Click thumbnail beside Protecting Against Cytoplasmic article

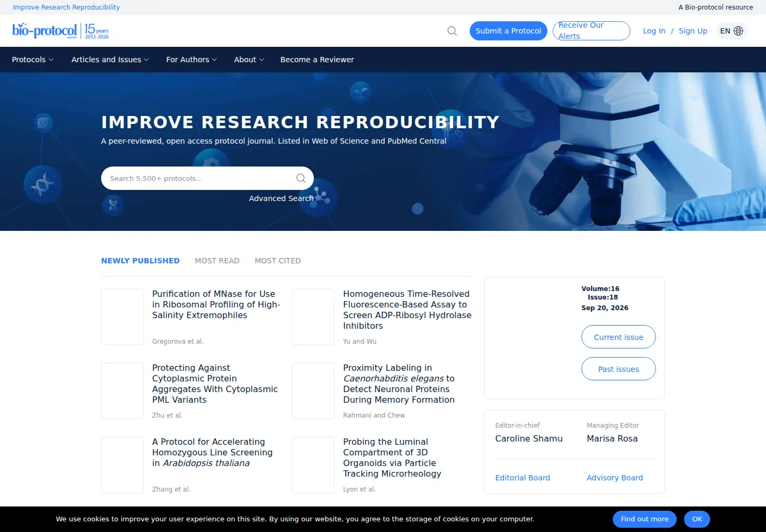(x=122, y=391)
